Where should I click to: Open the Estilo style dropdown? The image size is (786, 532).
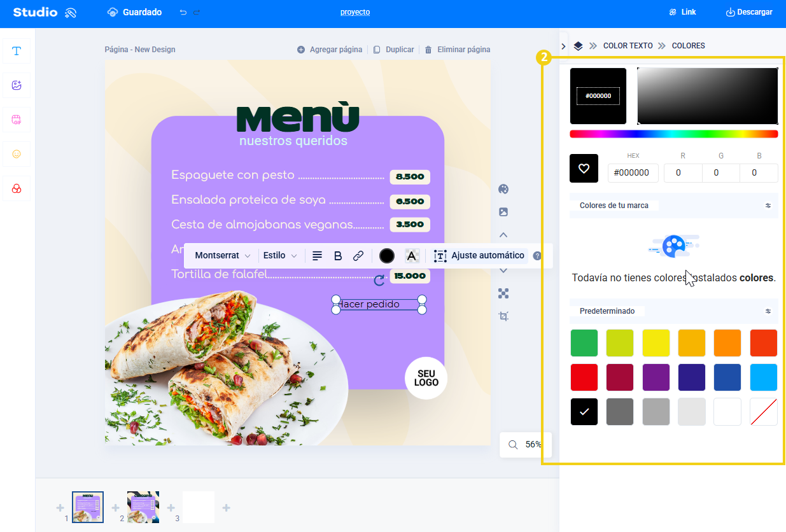click(281, 256)
